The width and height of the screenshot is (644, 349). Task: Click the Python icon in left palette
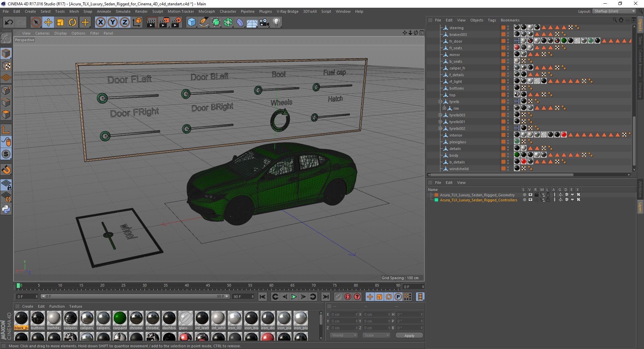(6, 209)
